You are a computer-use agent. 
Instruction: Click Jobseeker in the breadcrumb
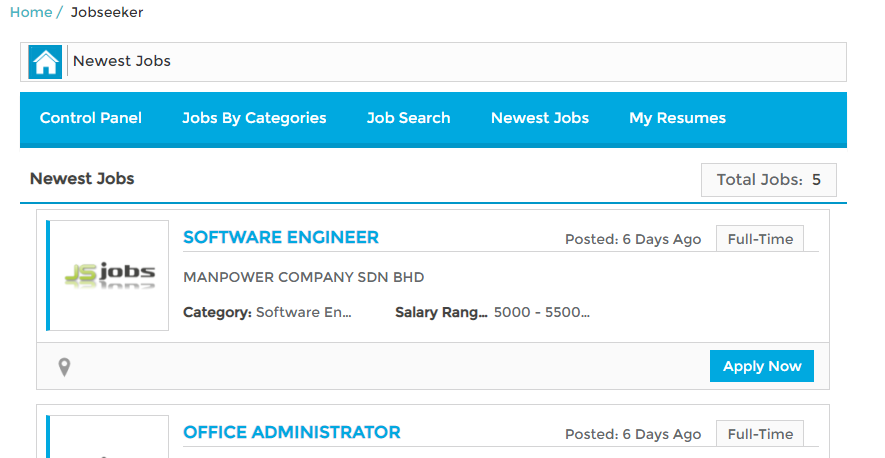(107, 12)
